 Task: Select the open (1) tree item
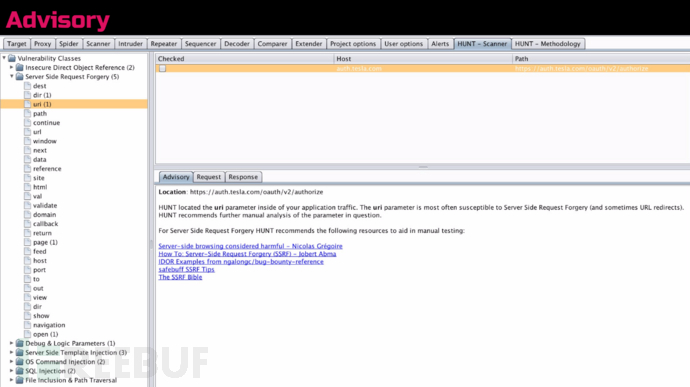(45, 334)
